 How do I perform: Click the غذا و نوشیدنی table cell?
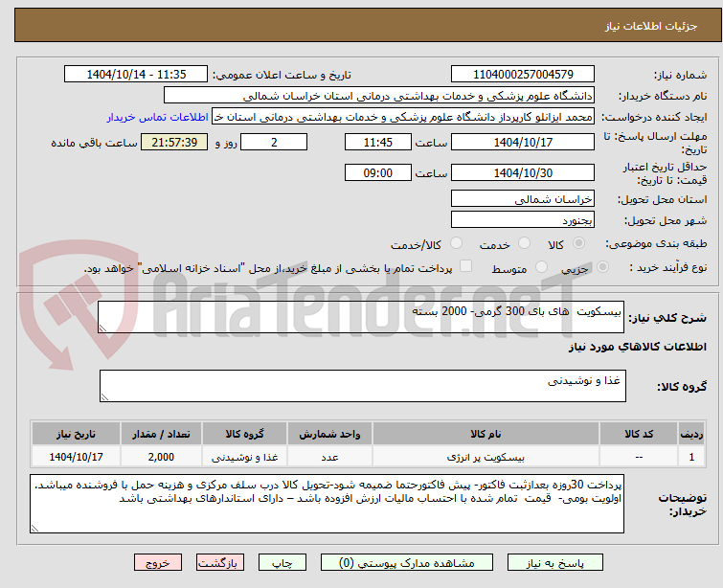[x=244, y=457]
